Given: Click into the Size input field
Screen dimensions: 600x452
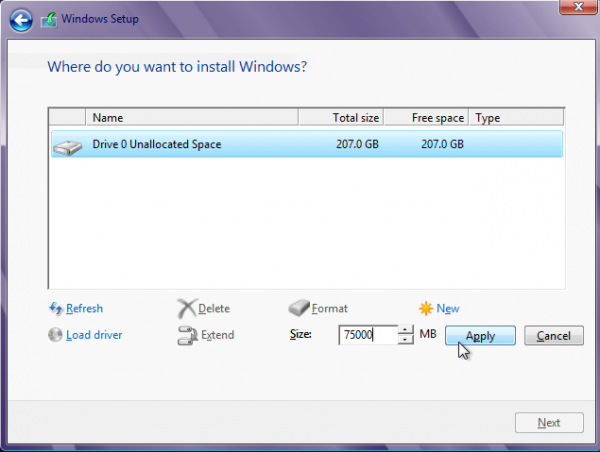Looking at the screenshot, I should coord(368,335).
